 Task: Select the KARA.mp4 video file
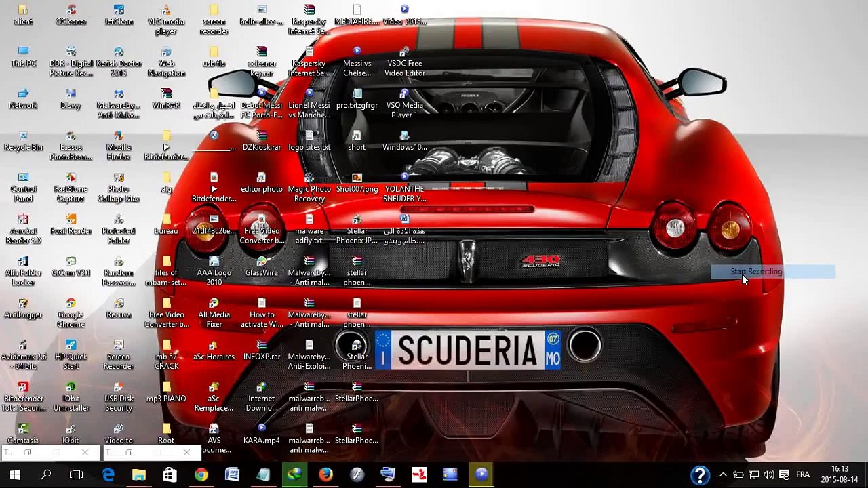point(261,434)
